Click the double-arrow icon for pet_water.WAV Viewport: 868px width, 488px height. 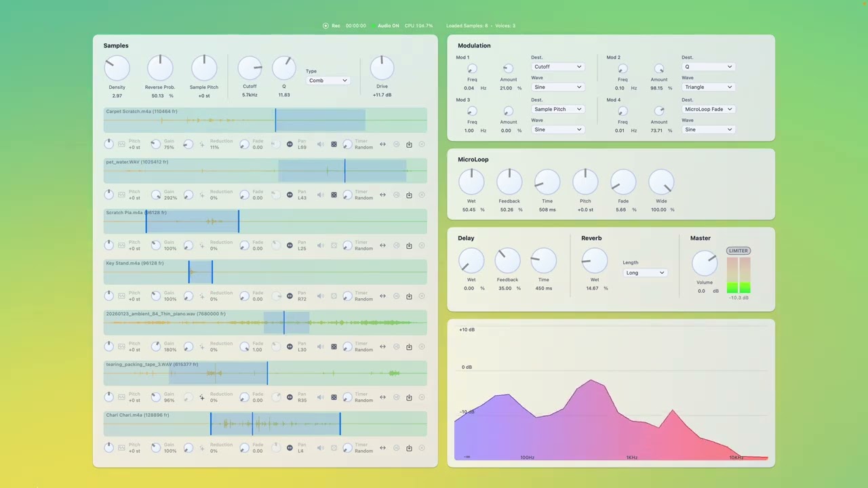(x=382, y=195)
